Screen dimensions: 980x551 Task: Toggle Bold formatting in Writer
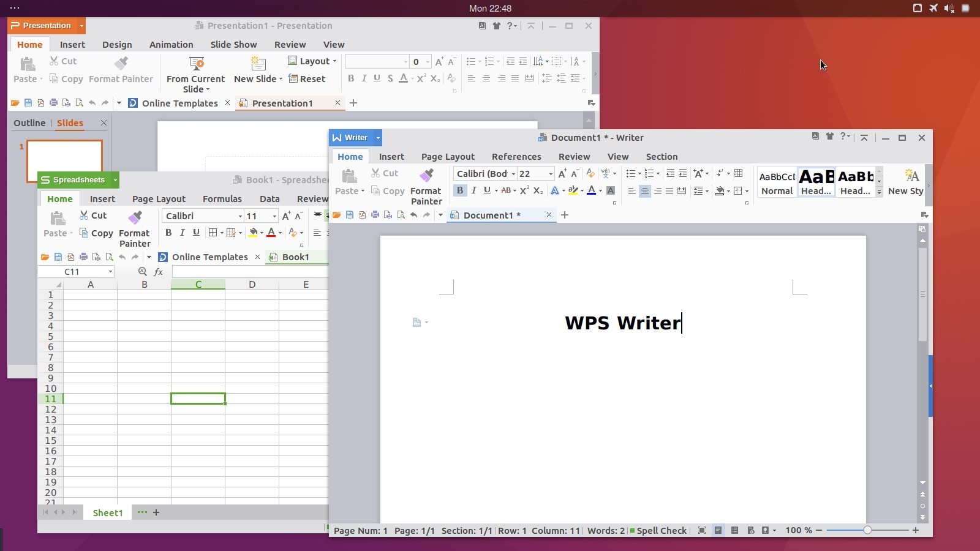(x=460, y=190)
